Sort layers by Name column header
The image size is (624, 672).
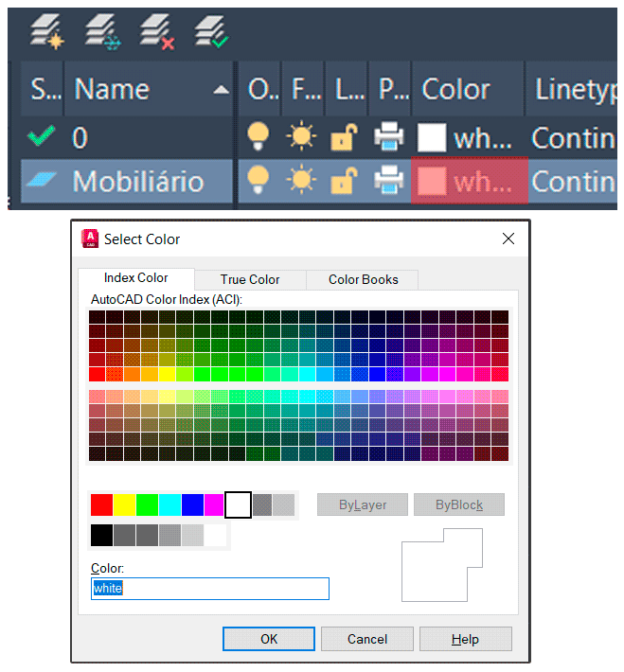coord(149,89)
